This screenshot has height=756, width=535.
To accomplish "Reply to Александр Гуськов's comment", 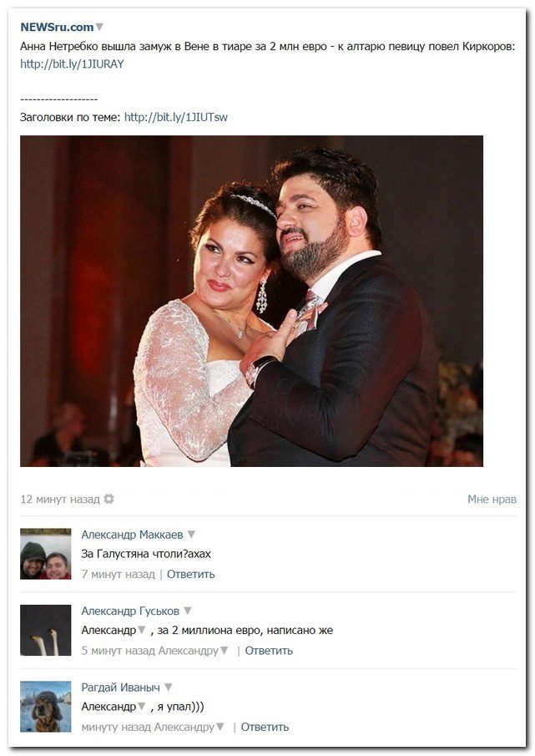I will click(x=269, y=651).
